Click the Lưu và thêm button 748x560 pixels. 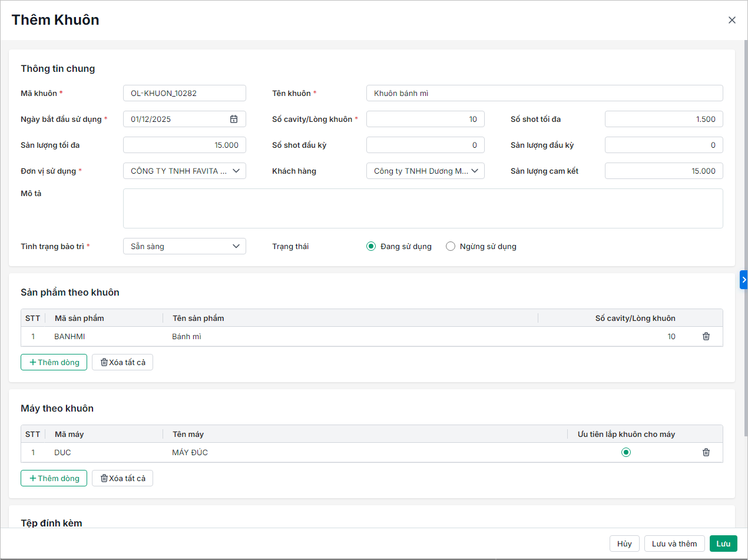tap(674, 544)
